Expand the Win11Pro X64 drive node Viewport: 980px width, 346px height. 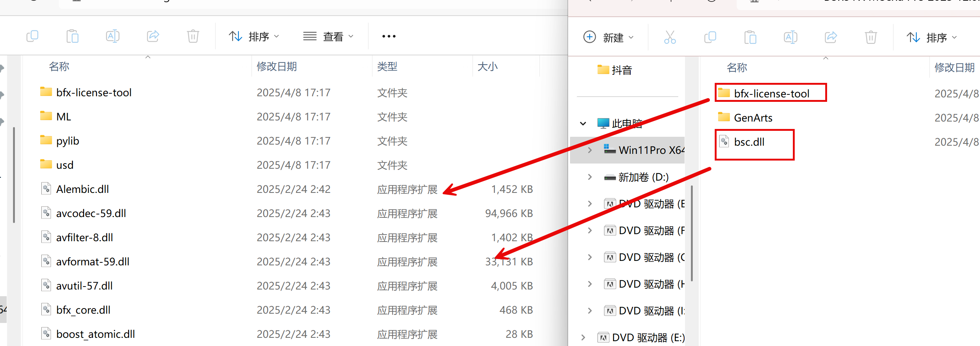click(x=590, y=150)
